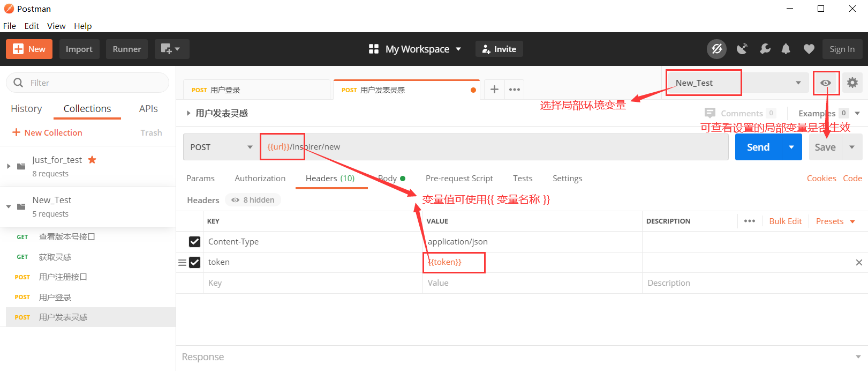Open the new window dropdown icon

coord(171,49)
